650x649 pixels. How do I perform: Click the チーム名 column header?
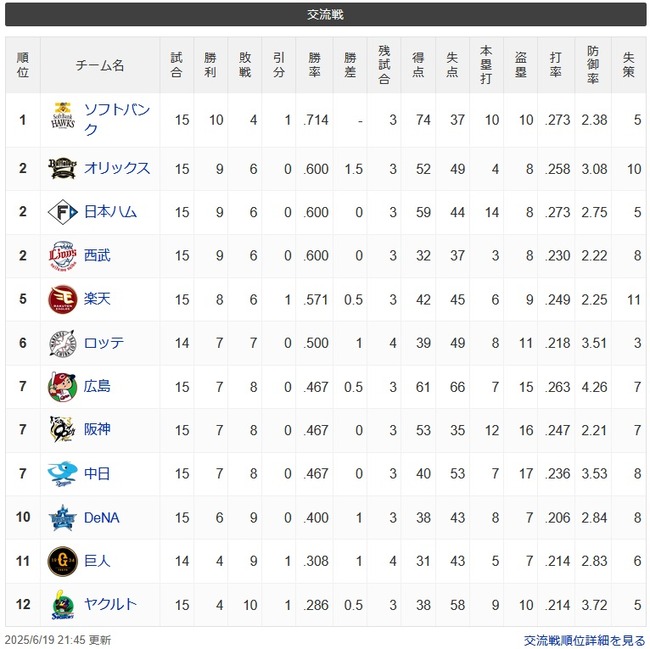100,65
